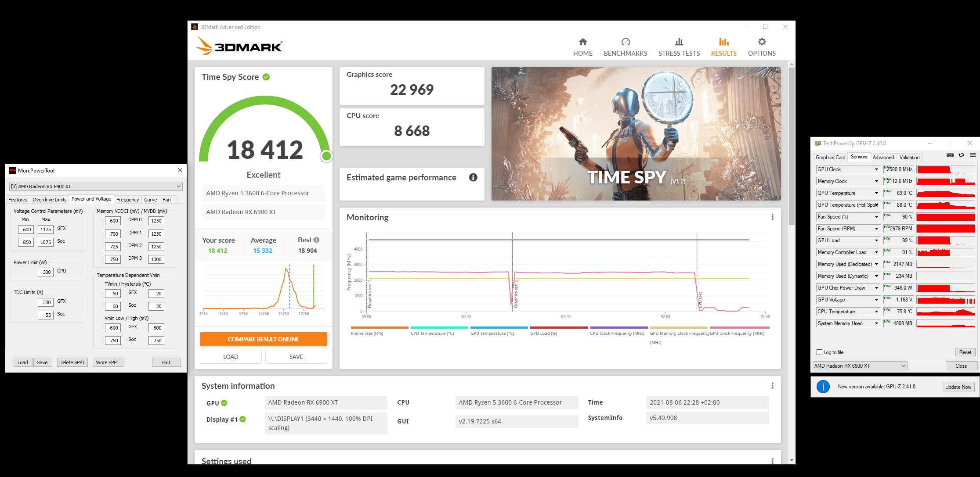
Task: Click the Time Spy thumbnail image
Action: click(636, 134)
